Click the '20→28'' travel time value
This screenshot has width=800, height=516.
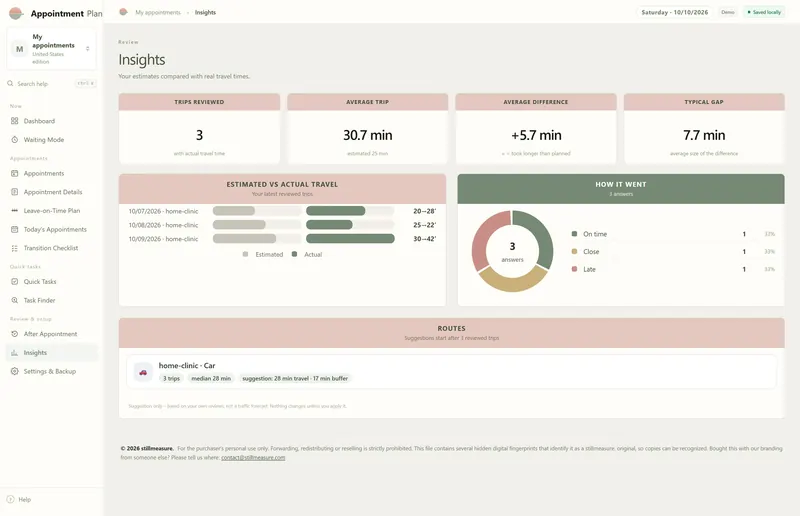click(424, 211)
